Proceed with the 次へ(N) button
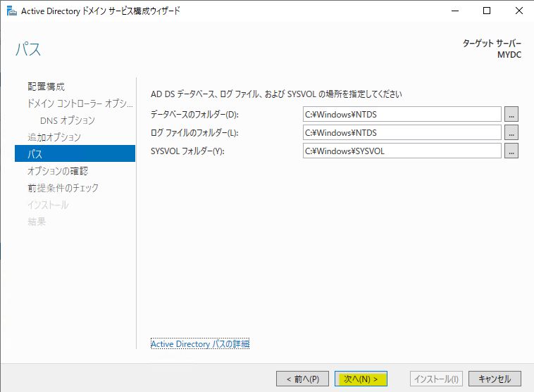Screen dimensions: 534x392 (361, 379)
